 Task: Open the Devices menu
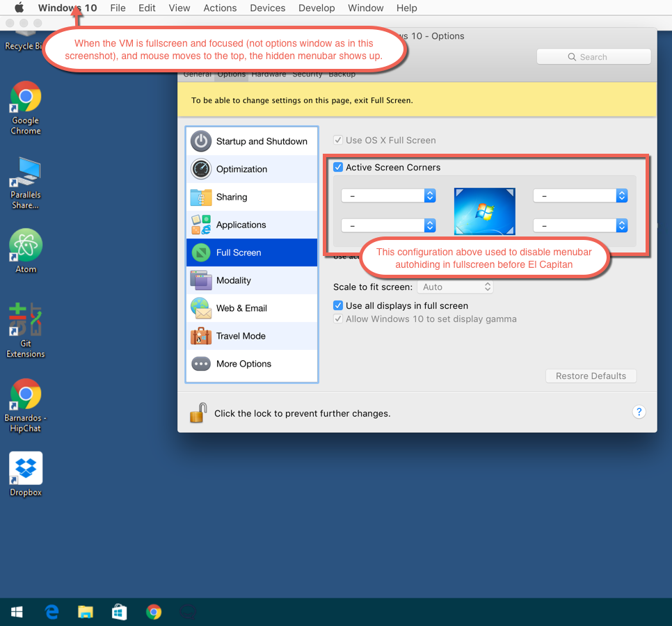pyautogui.click(x=267, y=8)
